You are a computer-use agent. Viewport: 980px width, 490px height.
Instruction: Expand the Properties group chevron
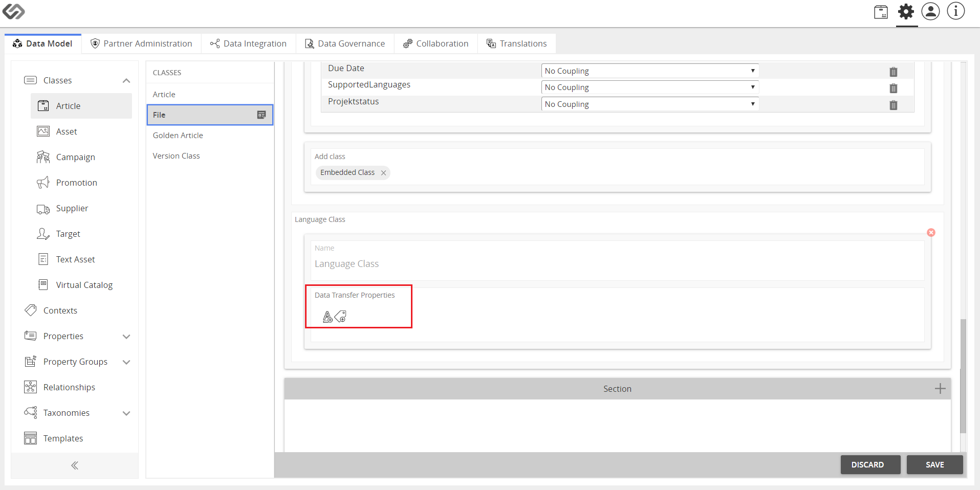pyautogui.click(x=126, y=337)
